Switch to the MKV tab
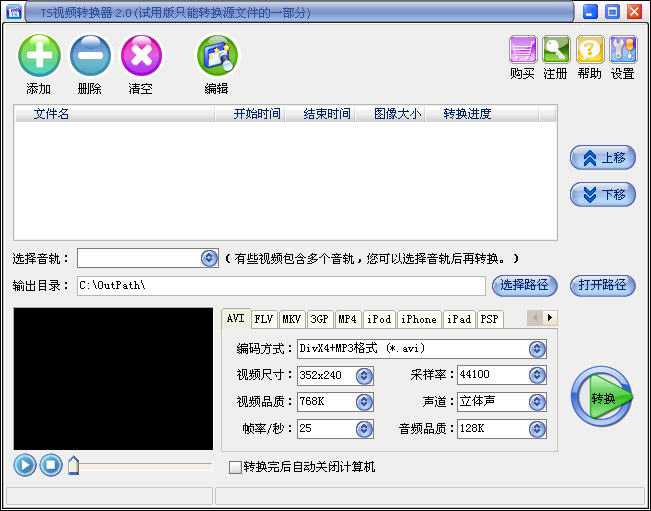The height and width of the screenshot is (511, 651). click(x=292, y=319)
